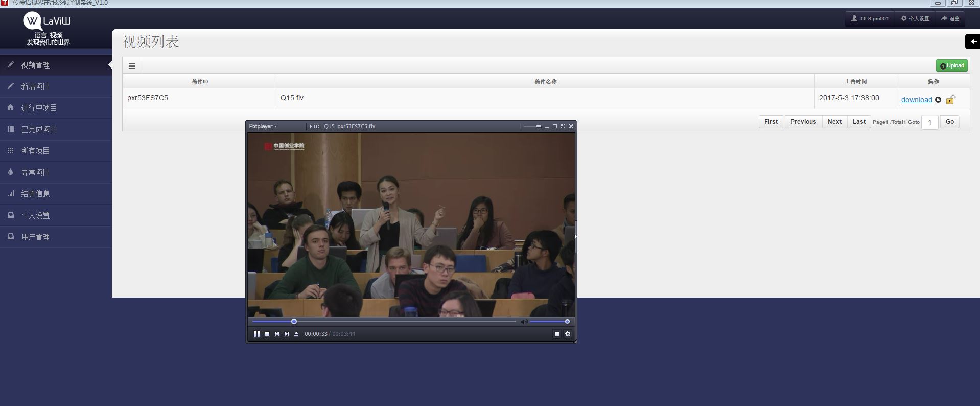Toggle the padlock on Q15.flv row
Viewport: 980px width, 406px height.
950,100
